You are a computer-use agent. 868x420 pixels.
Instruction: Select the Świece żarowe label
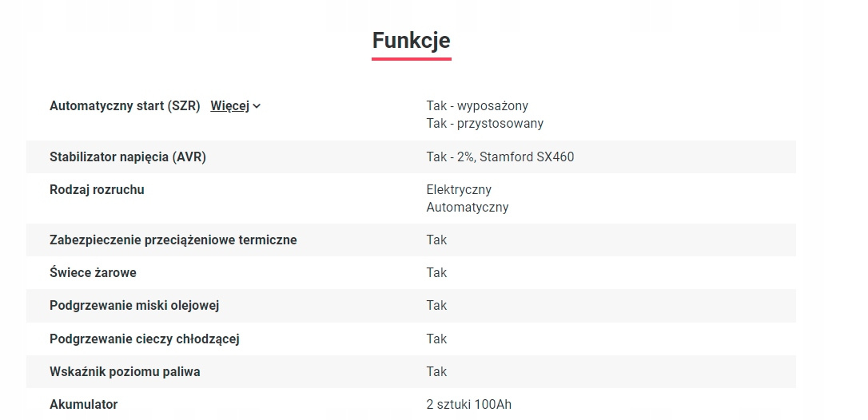(93, 273)
